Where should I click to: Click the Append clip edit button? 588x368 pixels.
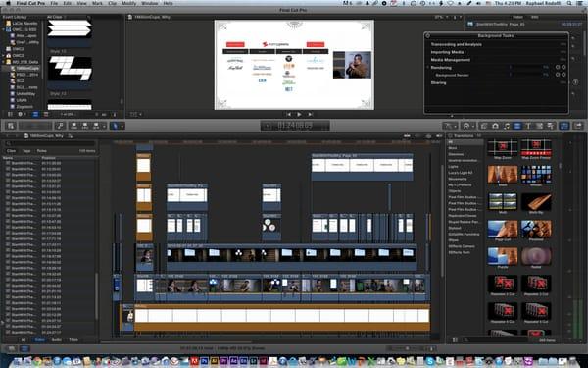point(96,126)
